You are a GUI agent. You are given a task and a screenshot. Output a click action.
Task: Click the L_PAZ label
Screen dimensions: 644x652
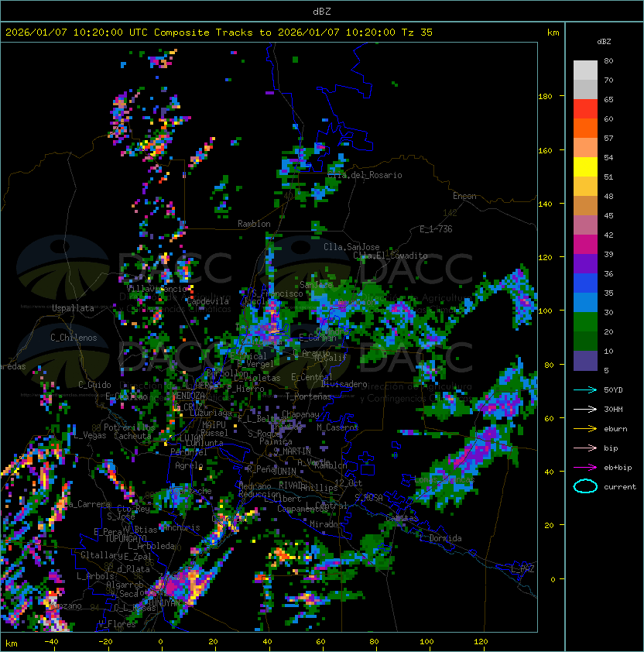tap(522, 569)
